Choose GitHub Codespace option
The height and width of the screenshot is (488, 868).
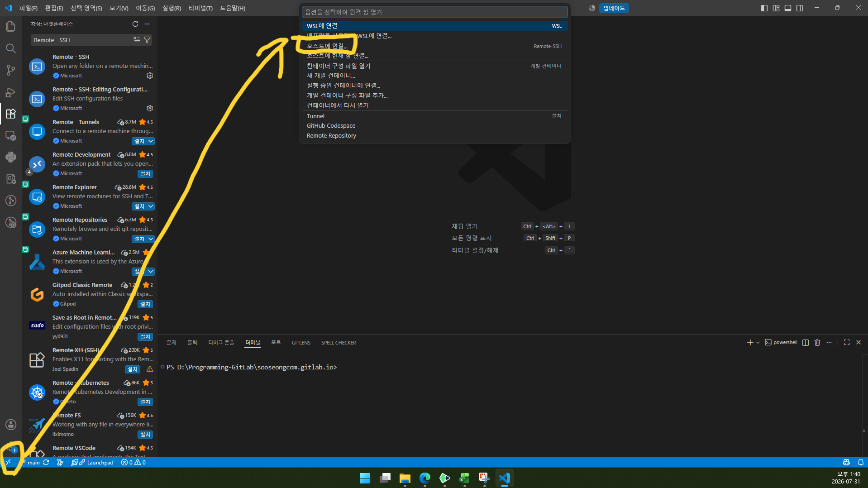coord(434,126)
